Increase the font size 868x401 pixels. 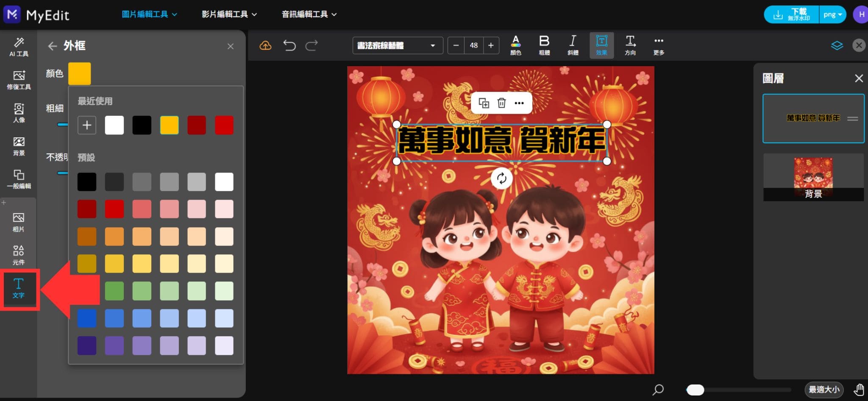point(491,45)
